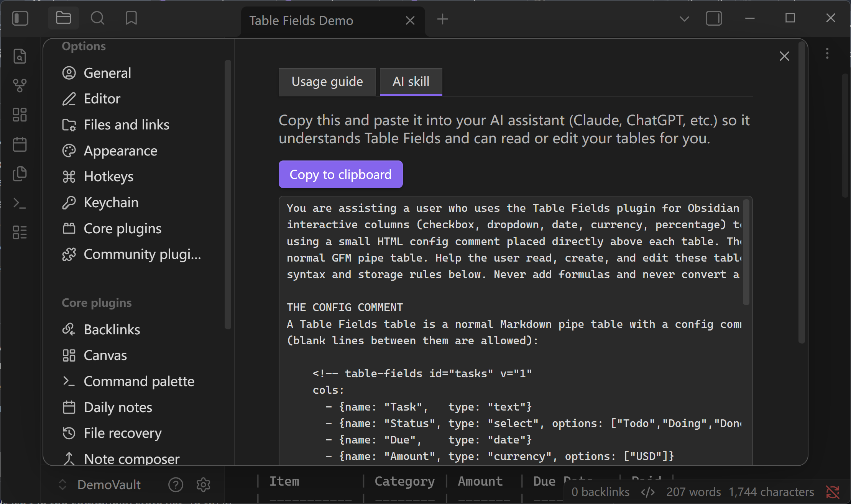Switch to the Usage guide tab
Viewport: 851px width, 504px height.
[x=327, y=82]
